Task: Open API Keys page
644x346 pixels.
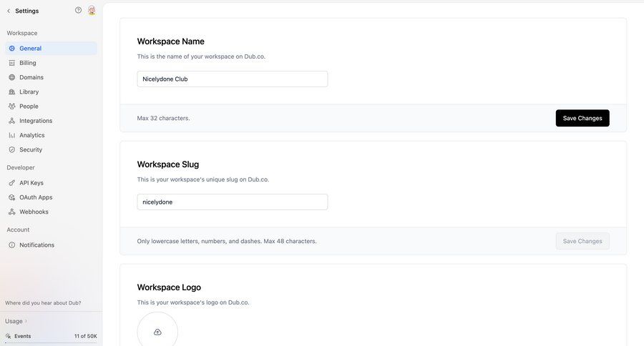Action: (x=52, y=182)
